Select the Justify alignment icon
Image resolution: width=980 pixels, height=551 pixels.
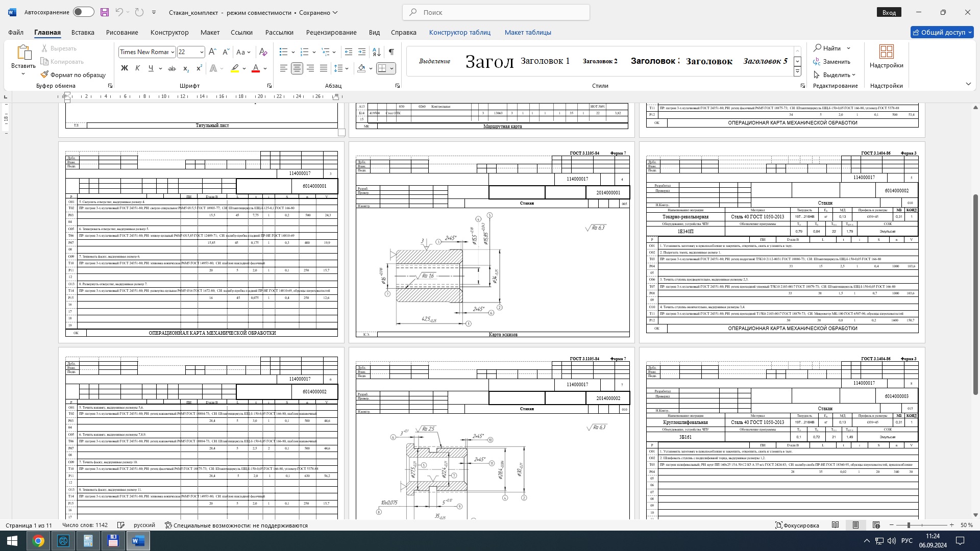pos(324,68)
